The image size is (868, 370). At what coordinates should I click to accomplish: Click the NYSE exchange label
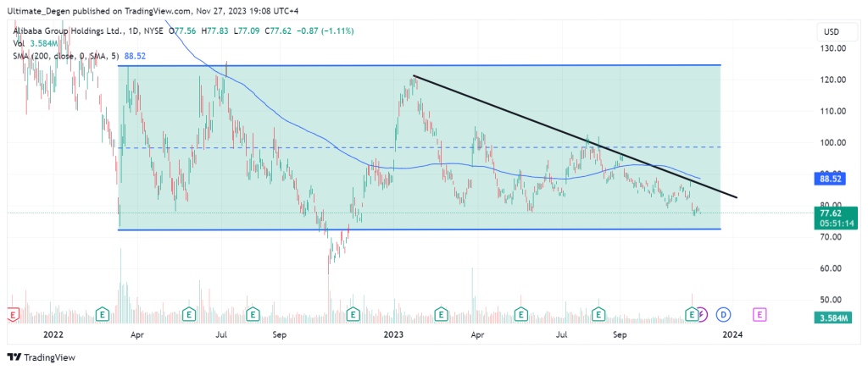tap(153, 32)
